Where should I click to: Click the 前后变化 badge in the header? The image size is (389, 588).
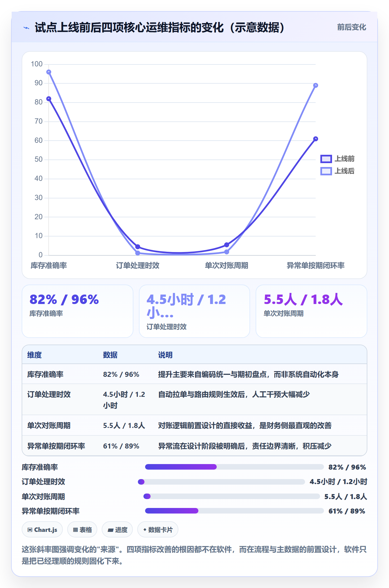click(351, 27)
